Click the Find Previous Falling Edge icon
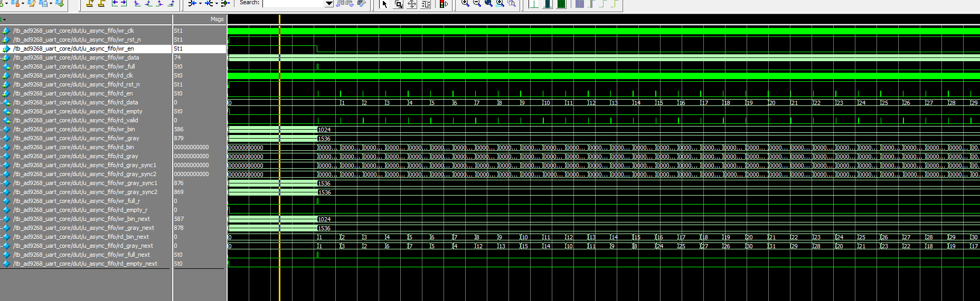980x301 pixels. click(137, 3)
